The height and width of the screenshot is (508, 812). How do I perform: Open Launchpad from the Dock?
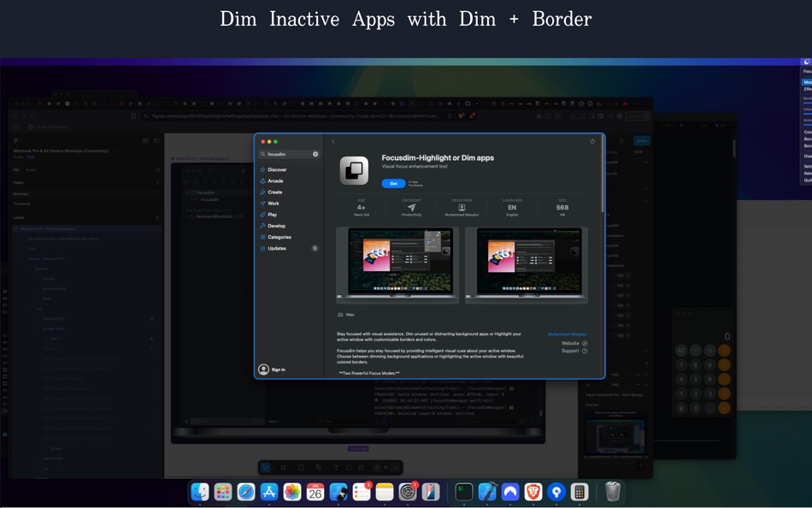click(223, 492)
